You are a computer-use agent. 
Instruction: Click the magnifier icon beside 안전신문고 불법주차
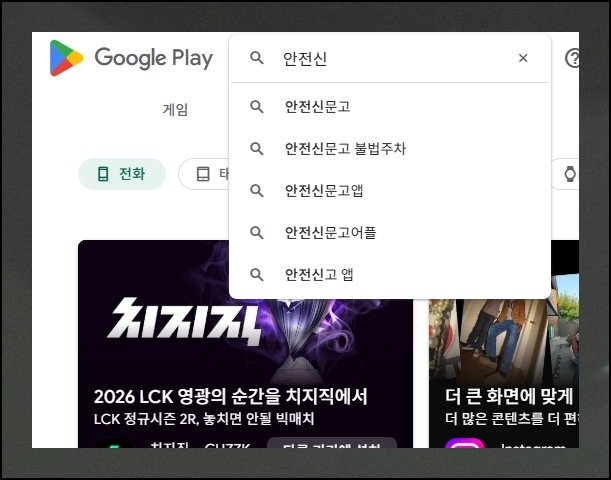click(256, 148)
